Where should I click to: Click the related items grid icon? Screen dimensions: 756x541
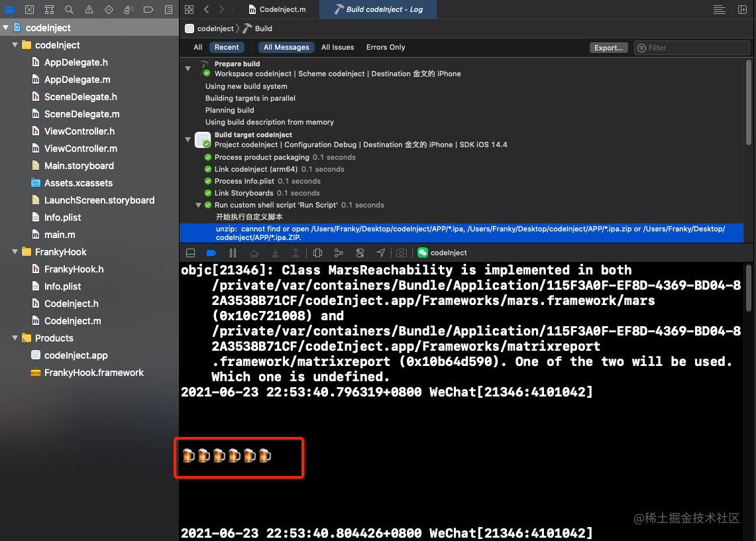coord(189,9)
